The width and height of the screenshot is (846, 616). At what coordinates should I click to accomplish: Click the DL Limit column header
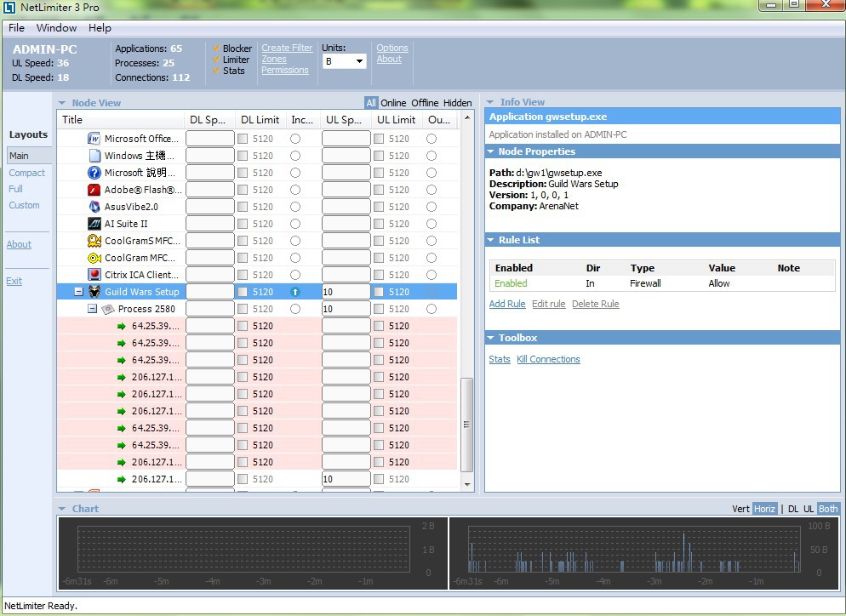(x=260, y=120)
